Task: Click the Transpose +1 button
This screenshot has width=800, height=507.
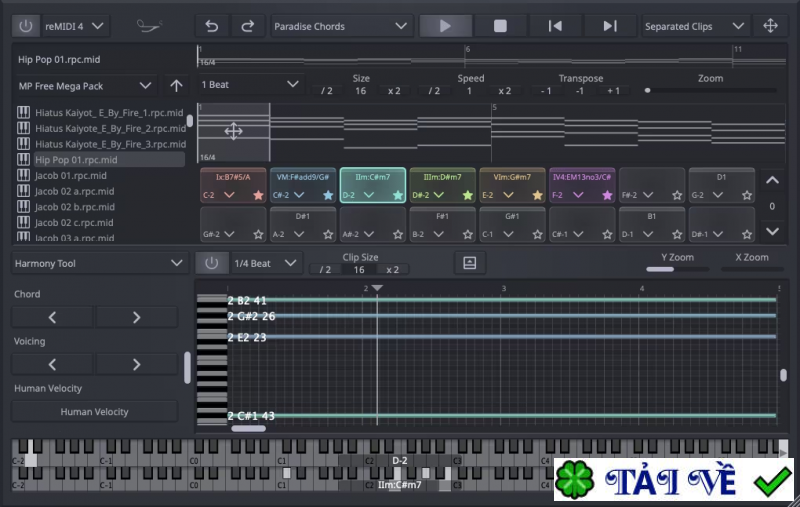Action: coord(613,91)
